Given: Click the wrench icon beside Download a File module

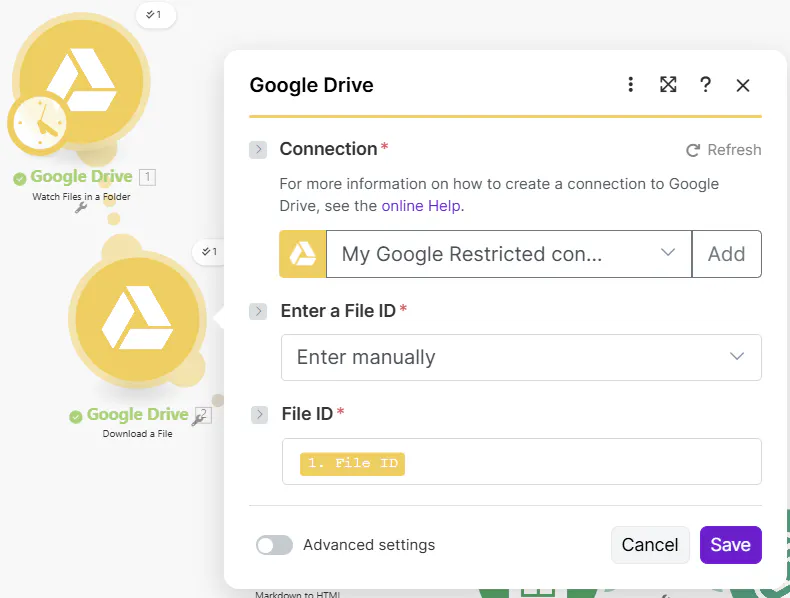Looking at the screenshot, I should pos(199,419).
